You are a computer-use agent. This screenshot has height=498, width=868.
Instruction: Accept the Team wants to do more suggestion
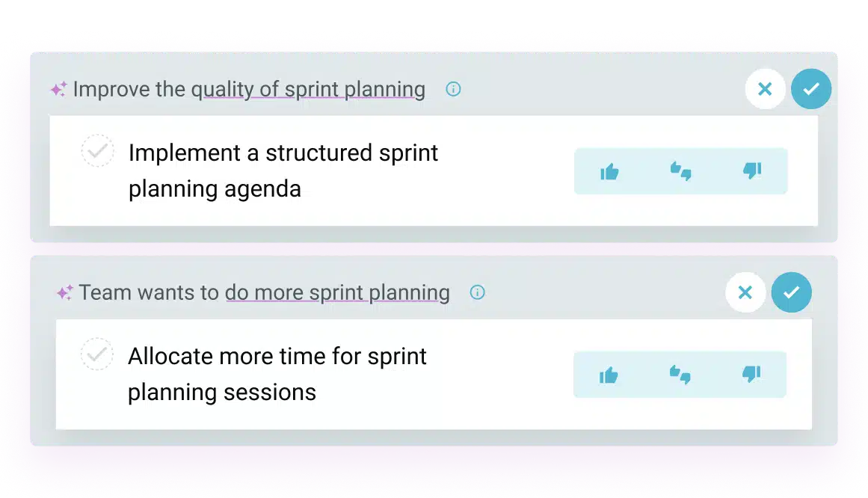(792, 292)
